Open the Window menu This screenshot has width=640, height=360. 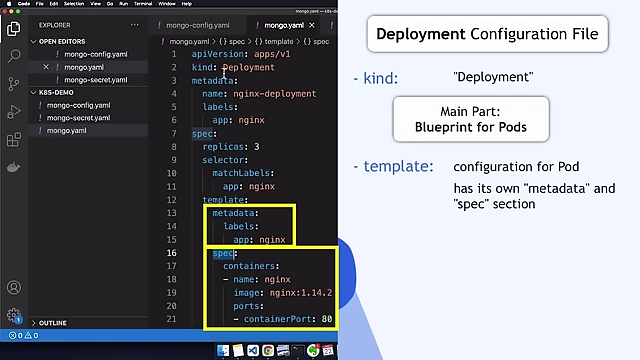[x=167, y=4]
